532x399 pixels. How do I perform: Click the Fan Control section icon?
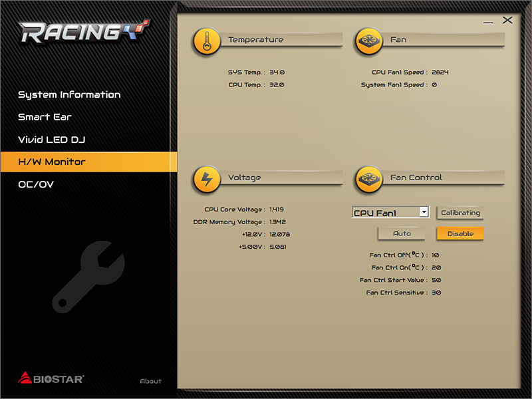pos(369,179)
